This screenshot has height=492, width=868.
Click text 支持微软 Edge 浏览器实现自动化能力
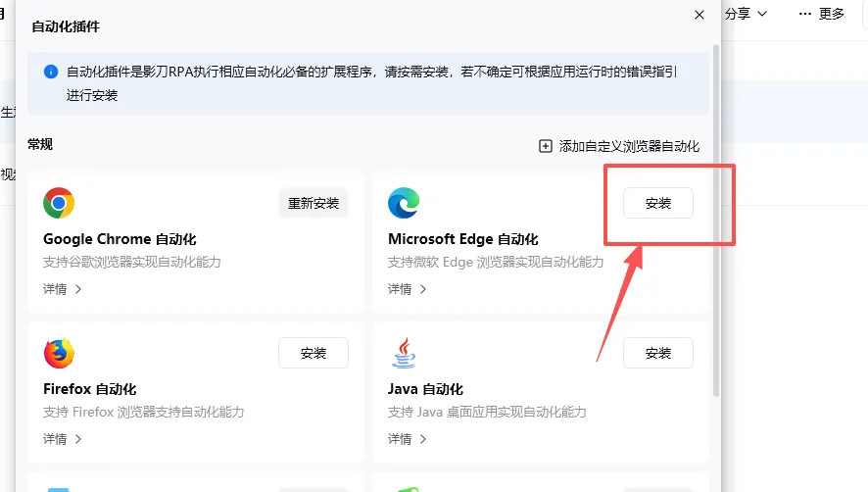pos(496,262)
